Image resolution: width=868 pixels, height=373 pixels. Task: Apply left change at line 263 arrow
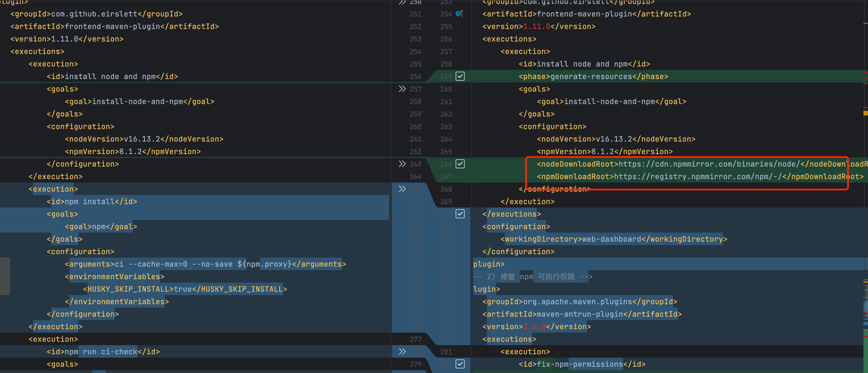[402, 164]
